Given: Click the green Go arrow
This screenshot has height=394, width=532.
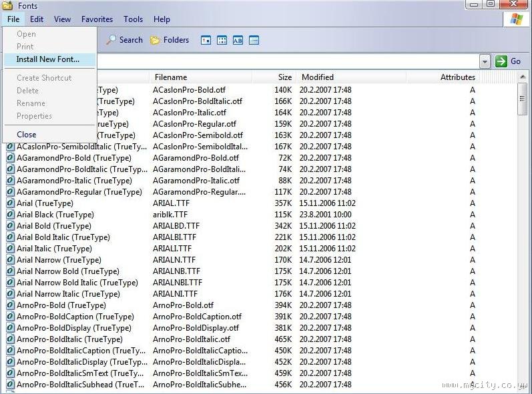Looking at the screenshot, I should pos(501,61).
